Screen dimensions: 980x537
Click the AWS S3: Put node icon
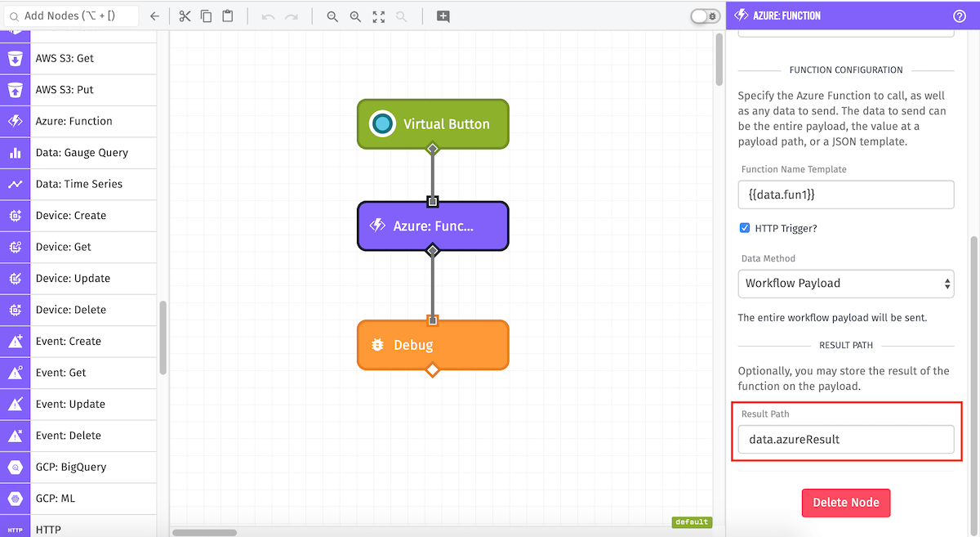(15, 90)
